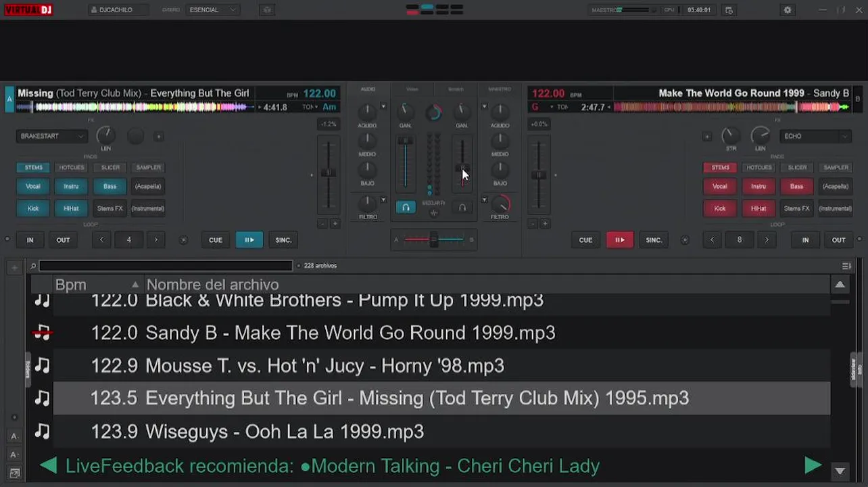
Task: Switch deck A pads to SLICER
Action: pyautogui.click(x=110, y=167)
